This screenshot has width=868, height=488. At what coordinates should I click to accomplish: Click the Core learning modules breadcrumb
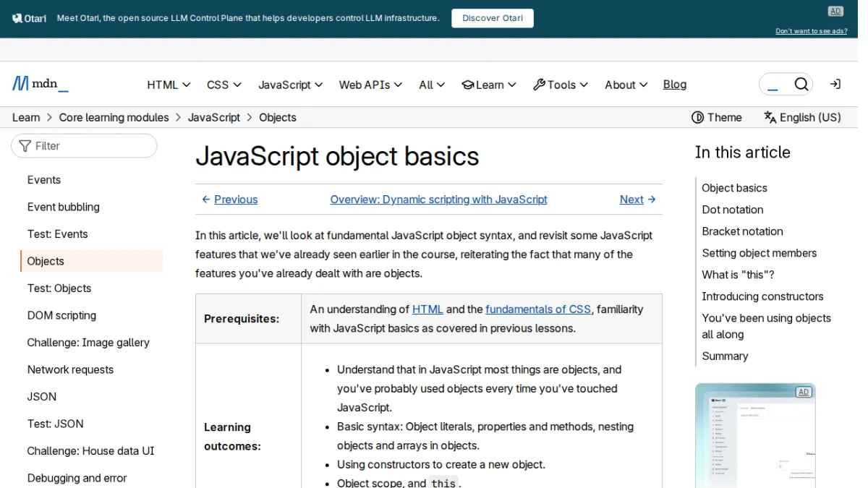pos(114,117)
